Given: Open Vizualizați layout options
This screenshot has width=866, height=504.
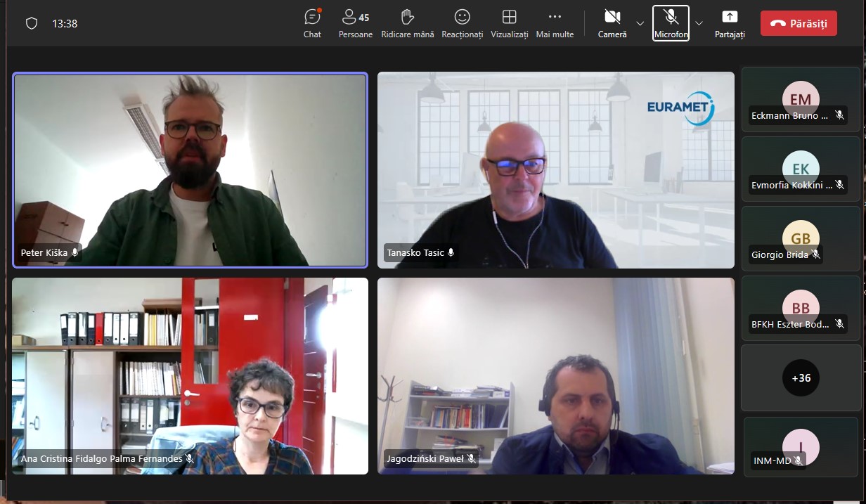Looking at the screenshot, I should point(509,23).
